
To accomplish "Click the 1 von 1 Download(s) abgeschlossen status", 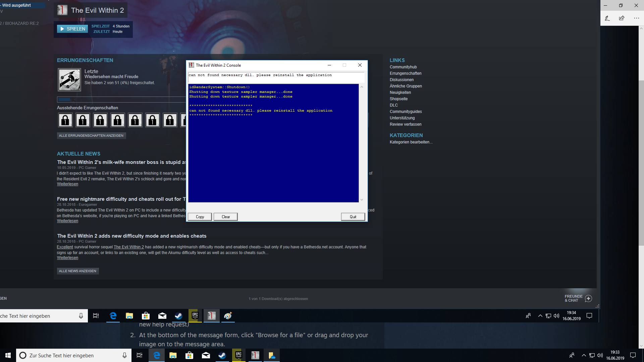I will pos(278,299).
